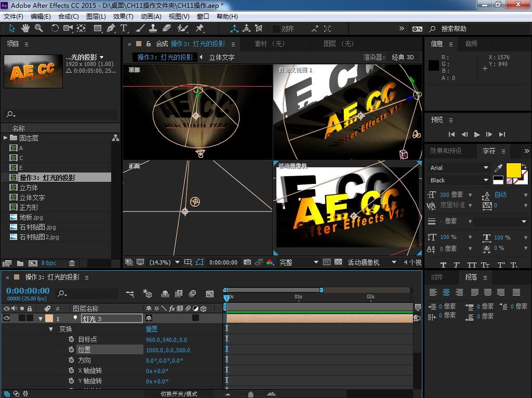Screen dimensions: 532x398
Task: Open the 4 个视 view layout dropdown
Action: coord(412,262)
